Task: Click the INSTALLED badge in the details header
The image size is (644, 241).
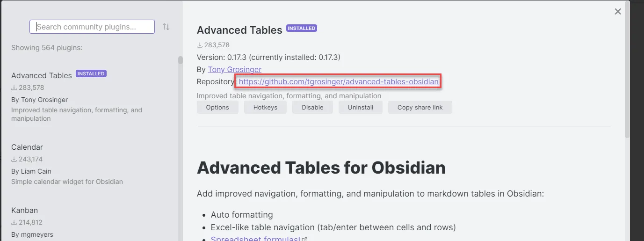Action: [301, 28]
